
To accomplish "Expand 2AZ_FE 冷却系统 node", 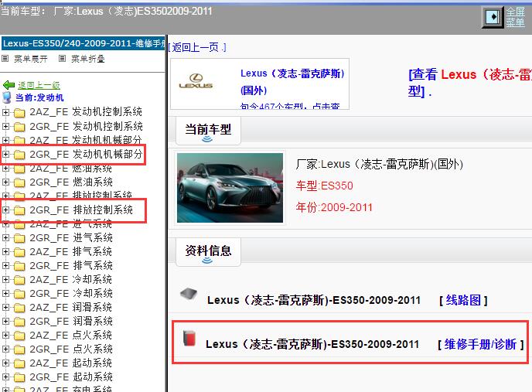I will pos(5,279).
